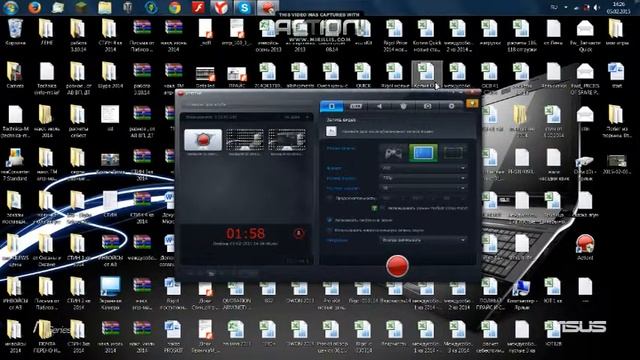
Task: Click the recordings folder path field at top left
Action: point(246,105)
